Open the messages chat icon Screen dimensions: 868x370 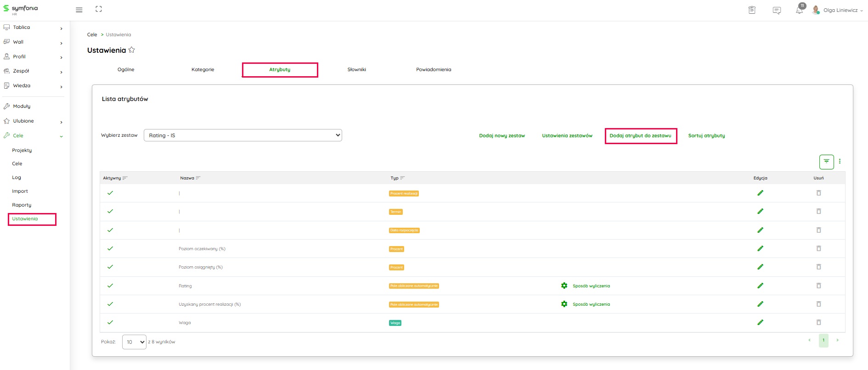[x=777, y=10]
